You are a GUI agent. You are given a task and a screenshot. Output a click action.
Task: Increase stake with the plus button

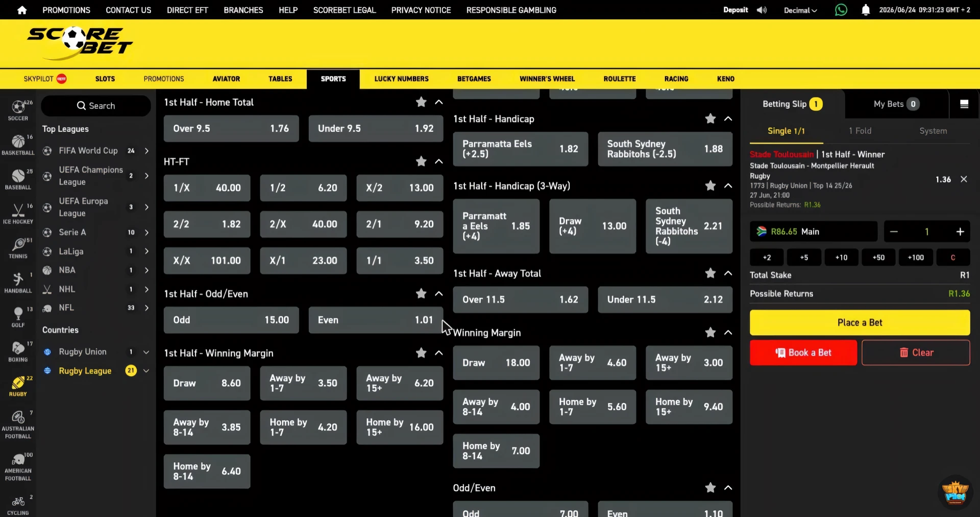click(x=960, y=232)
